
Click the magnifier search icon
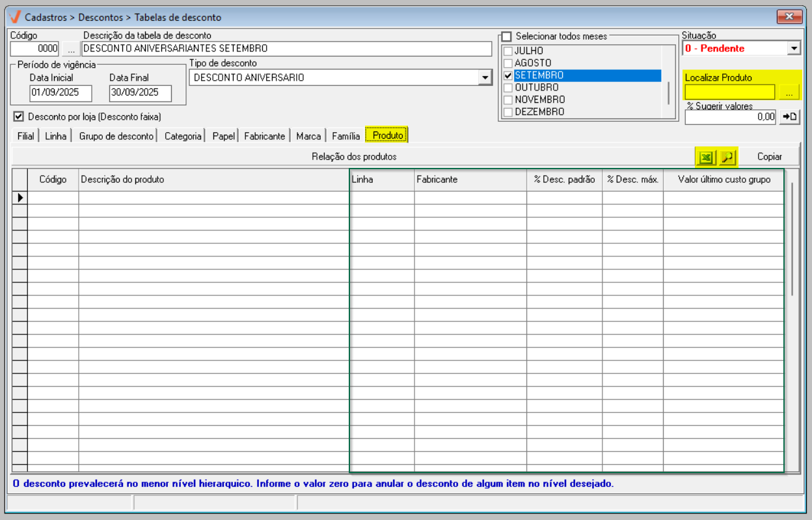pos(727,157)
